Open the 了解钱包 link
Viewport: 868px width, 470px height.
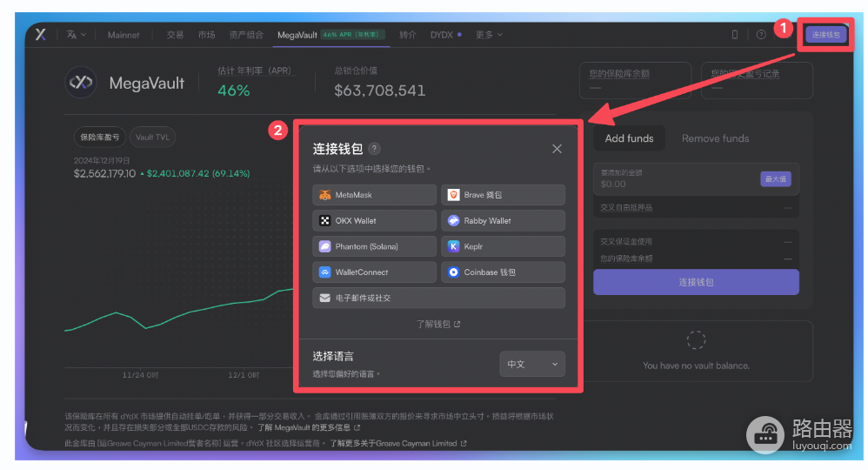pos(437,325)
